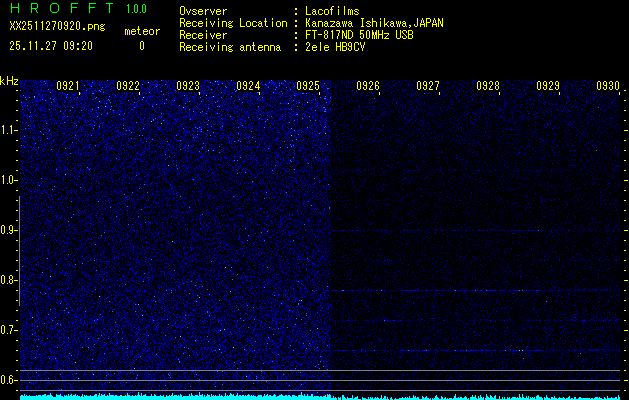Select the XX2511270920.png filename
Viewport: 629px width, 400px height.
[57, 28]
